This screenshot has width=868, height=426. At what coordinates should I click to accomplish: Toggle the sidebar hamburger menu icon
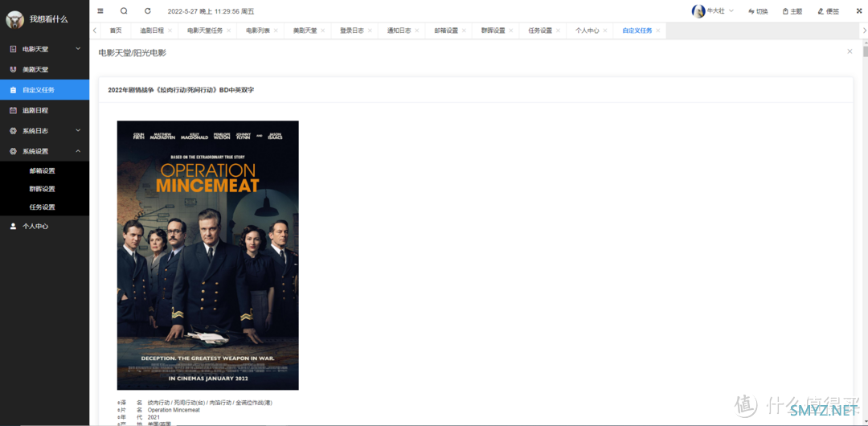100,10
